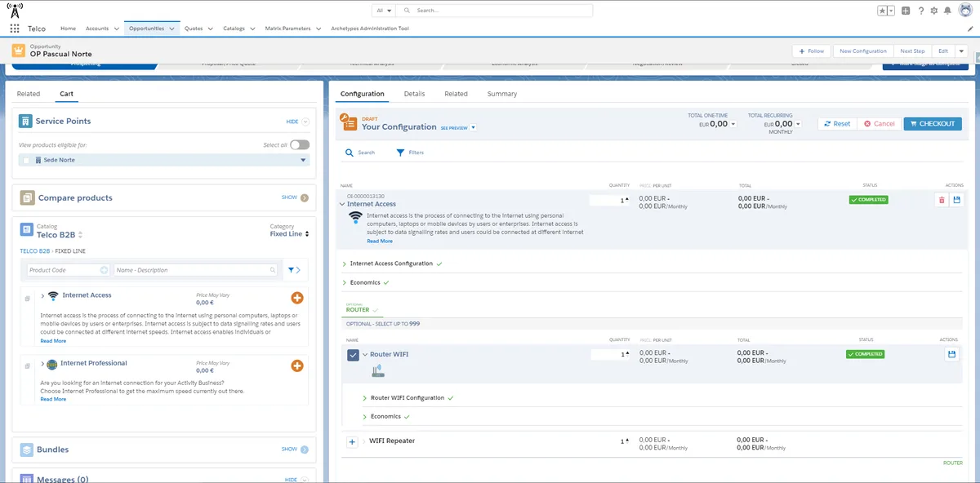Screen dimensions: 980x483
Task: Open catalog filter funnel icon
Action: (x=292, y=270)
